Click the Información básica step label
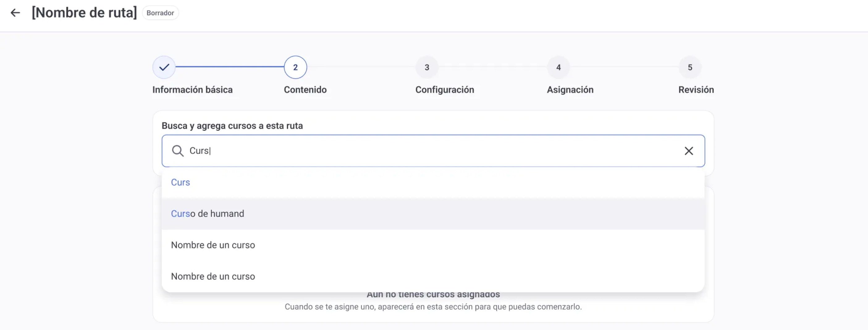 coord(192,90)
